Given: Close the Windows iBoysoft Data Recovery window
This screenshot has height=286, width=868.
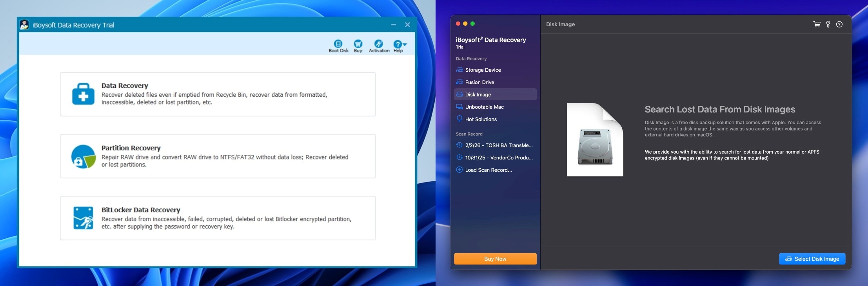Looking at the screenshot, I should click(407, 25).
